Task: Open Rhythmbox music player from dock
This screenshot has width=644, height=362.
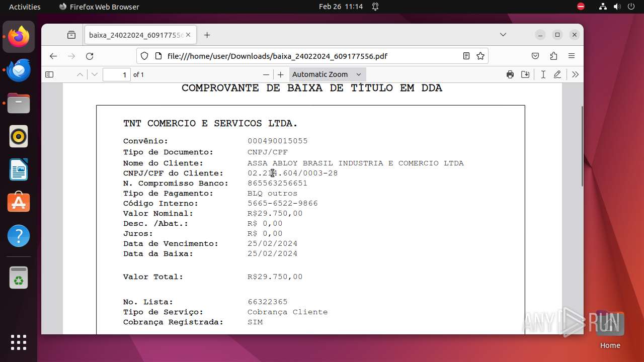Action: click(19, 136)
